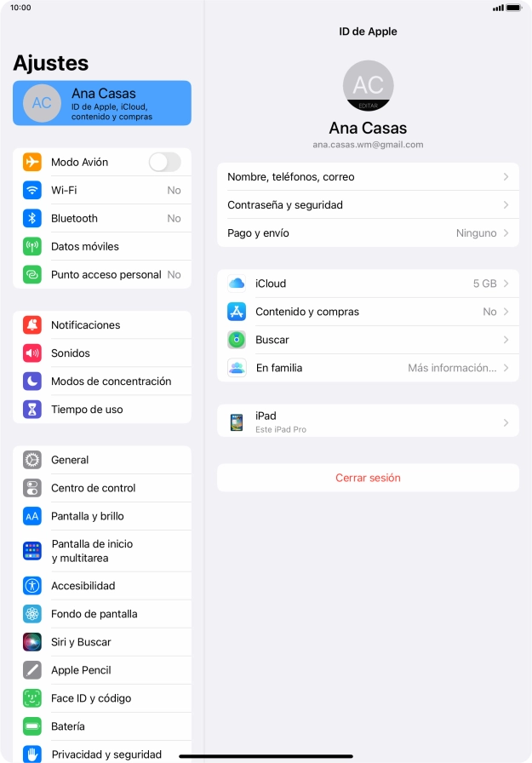Screen dimensions: 532x763
Task: Expand Nombre, teléfonos, correo chevron
Action: pos(506,176)
